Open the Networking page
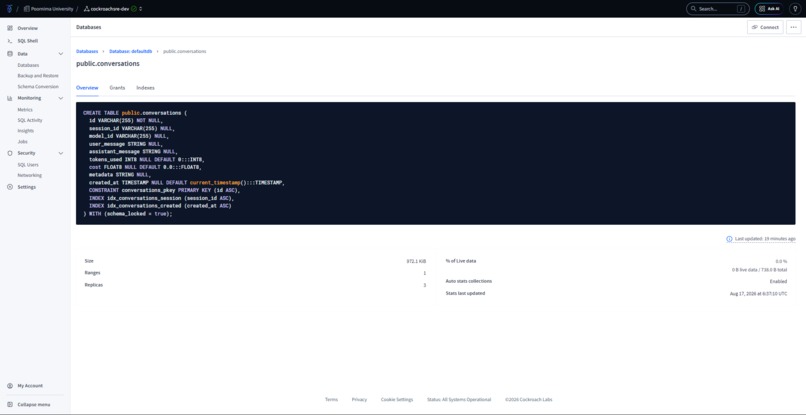 (x=30, y=175)
